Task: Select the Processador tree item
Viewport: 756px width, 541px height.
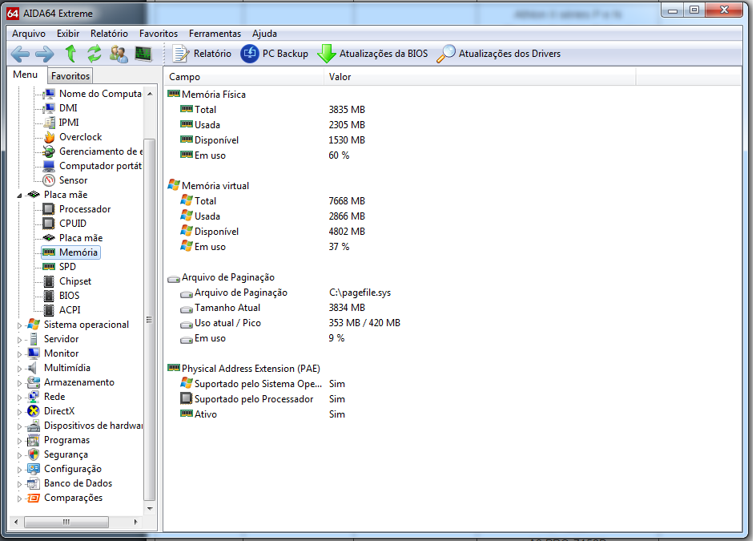Action: click(77, 209)
